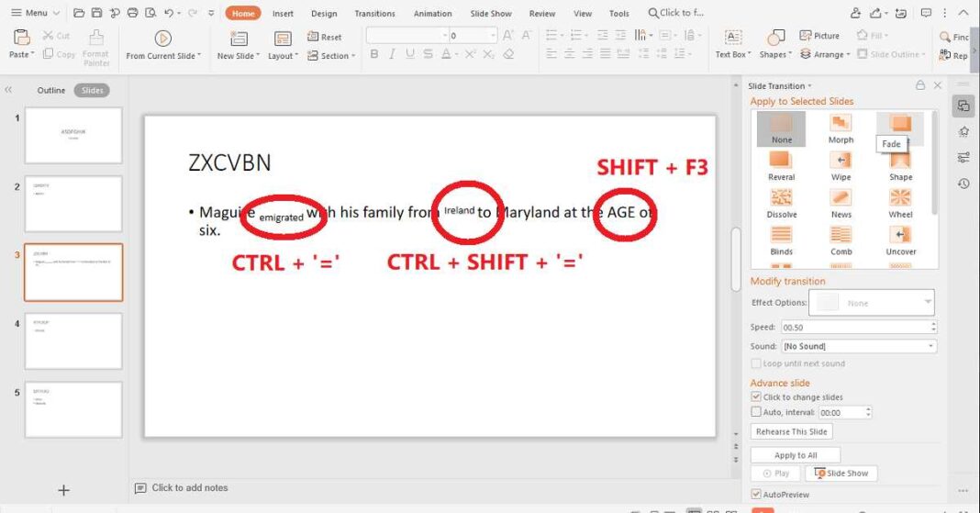This screenshot has height=513, width=980.
Task: Toggle underline text formatting
Action: [410, 54]
